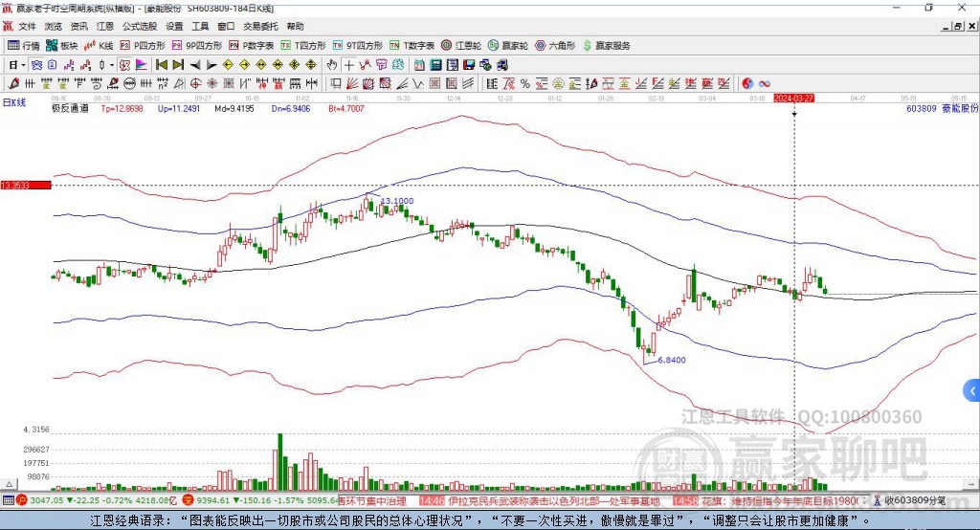Click the 沪 Shanghai index status icon
980x530 pixels.
[x=22, y=500]
